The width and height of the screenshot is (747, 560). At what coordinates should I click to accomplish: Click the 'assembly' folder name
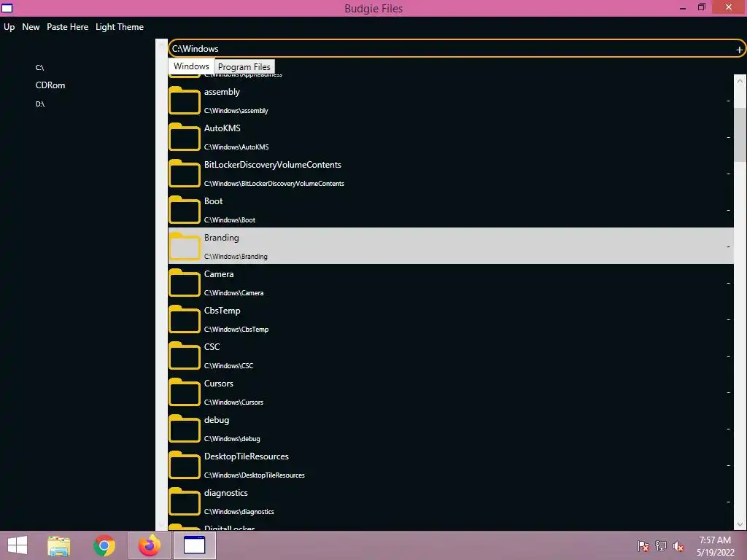[x=222, y=92]
